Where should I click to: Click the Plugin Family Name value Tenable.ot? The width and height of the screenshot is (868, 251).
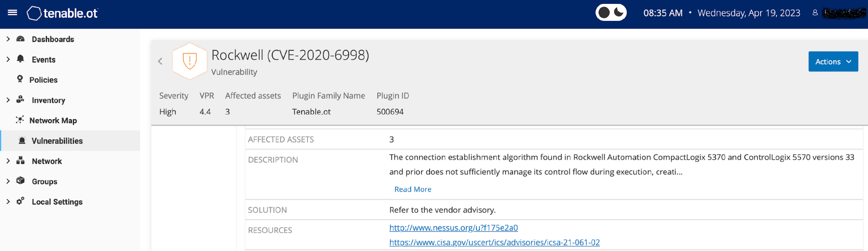(x=311, y=112)
